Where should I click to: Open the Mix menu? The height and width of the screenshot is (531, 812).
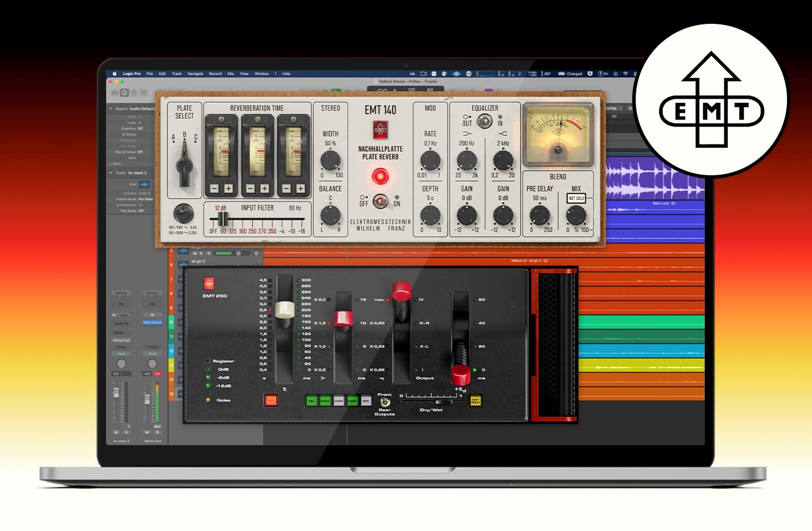point(231,74)
